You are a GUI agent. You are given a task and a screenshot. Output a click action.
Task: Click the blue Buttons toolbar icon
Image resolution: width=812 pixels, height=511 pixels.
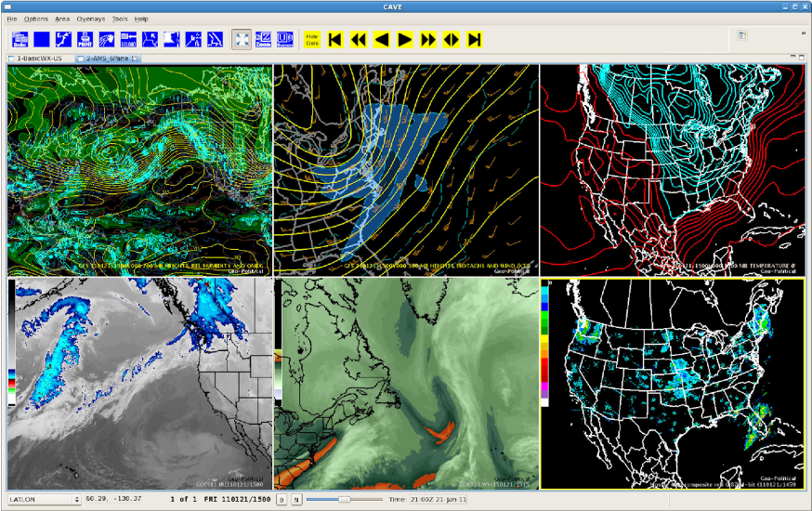[x=284, y=39]
